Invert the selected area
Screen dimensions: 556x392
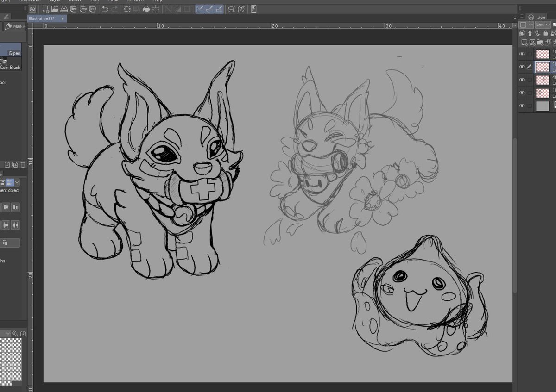click(177, 9)
